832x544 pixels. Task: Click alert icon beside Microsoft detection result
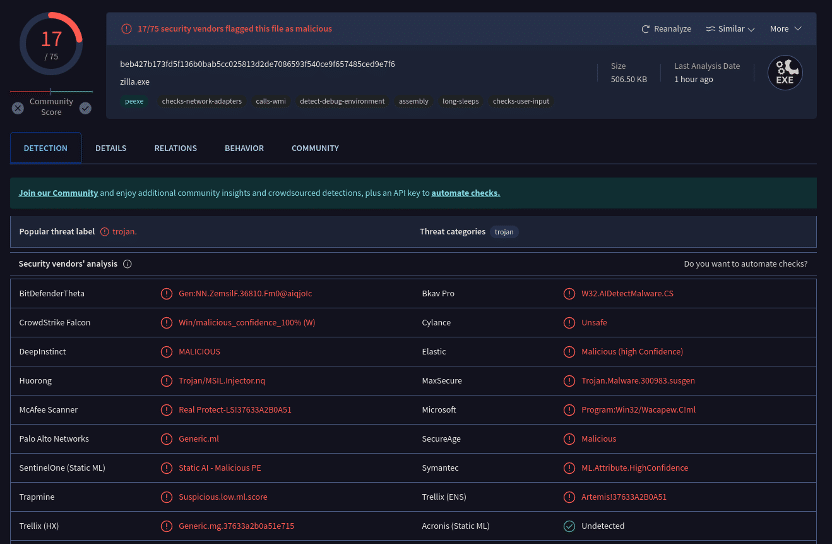(569, 410)
